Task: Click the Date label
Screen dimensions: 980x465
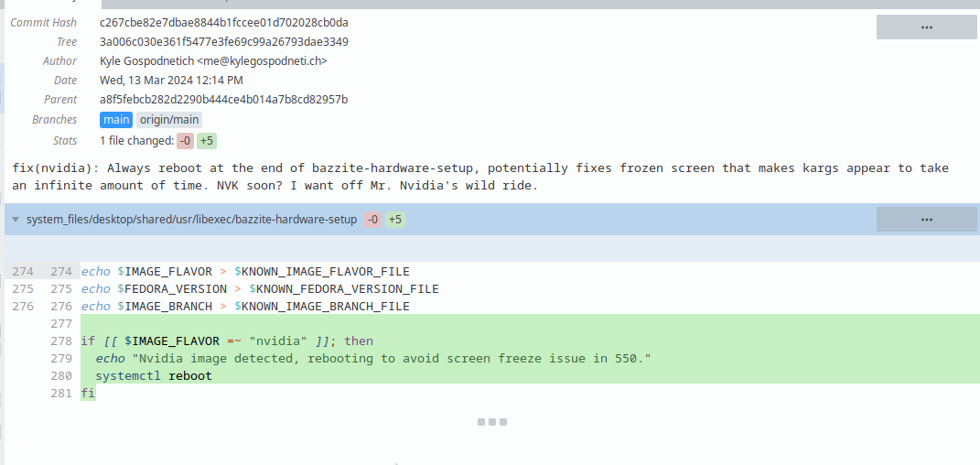Action: point(66,80)
